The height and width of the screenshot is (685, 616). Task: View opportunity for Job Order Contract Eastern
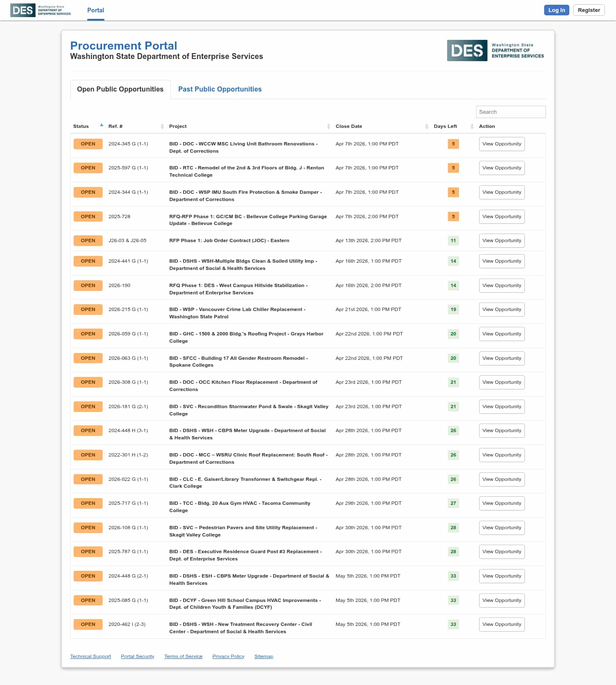point(502,240)
